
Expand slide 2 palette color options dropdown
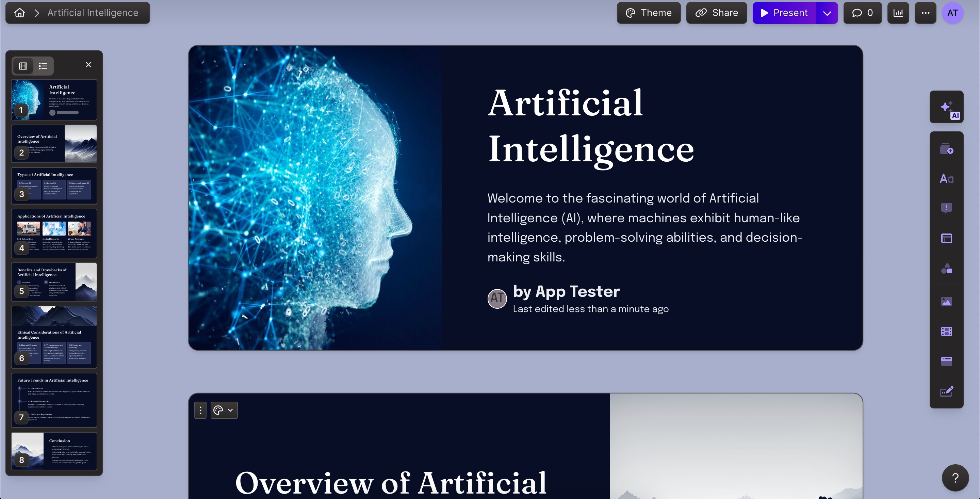230,410
